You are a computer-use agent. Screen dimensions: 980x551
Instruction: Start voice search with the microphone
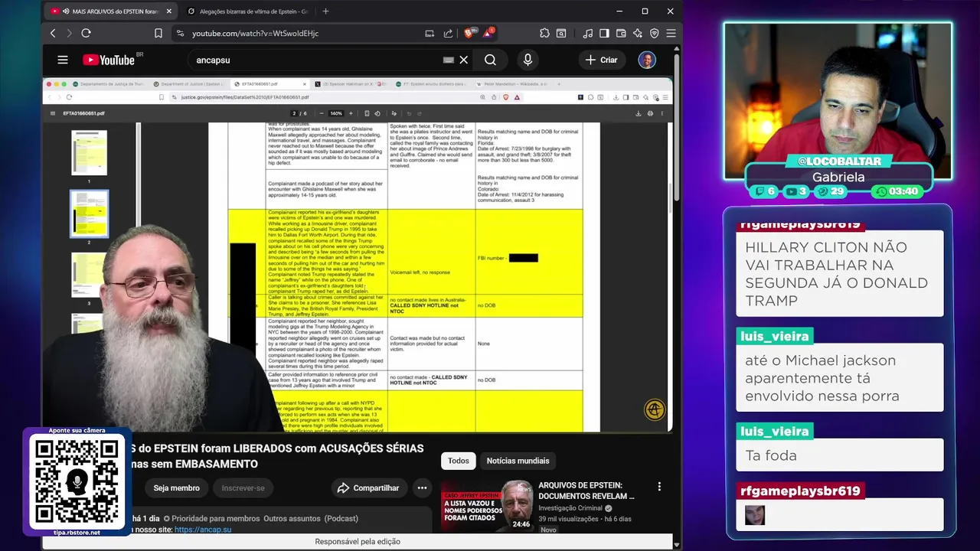pos(528,60)
